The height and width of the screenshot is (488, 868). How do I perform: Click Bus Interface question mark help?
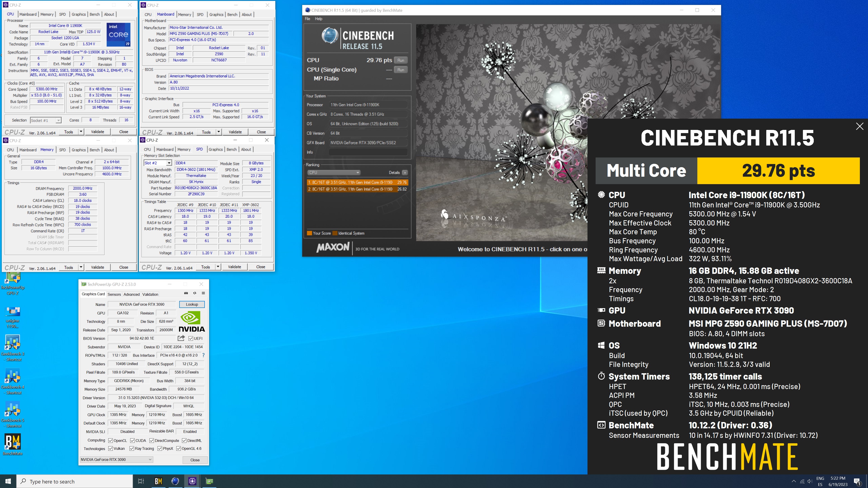tap(203, 355)
